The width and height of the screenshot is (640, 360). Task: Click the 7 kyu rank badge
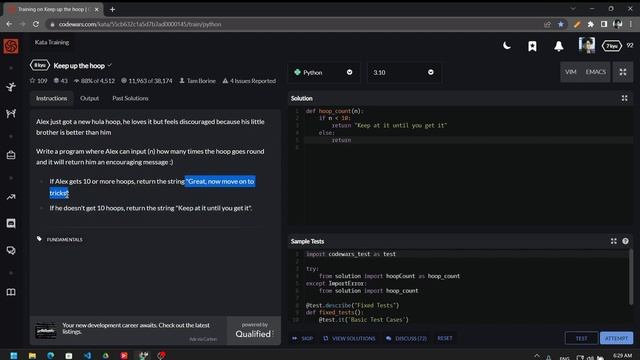[611, 46]
